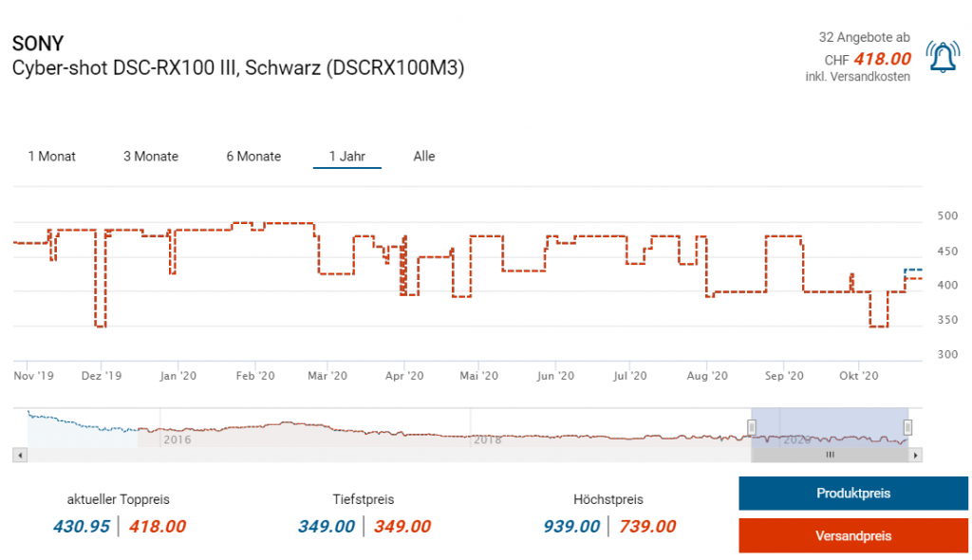This screenshot has width=972, height=560.
Task: Click the Nov '19 axis label
Action: pyautogui.click(x=33, y=376)
